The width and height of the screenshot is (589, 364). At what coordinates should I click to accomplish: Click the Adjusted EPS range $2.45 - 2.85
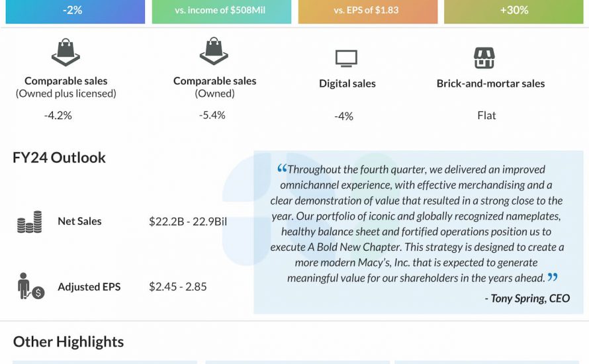pos(178,287)
